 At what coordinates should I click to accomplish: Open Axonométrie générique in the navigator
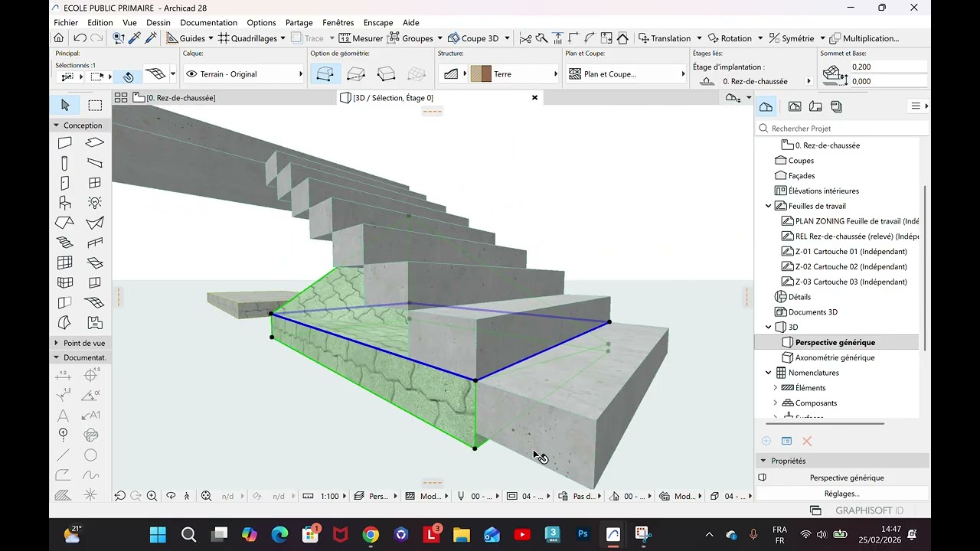point(835,357)
